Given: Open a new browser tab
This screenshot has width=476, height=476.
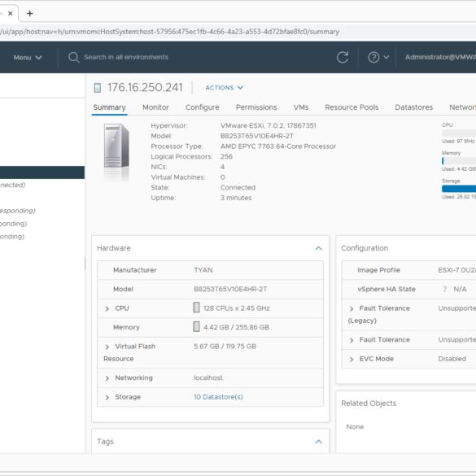Looking at the screenshot, I should (30, 13).
